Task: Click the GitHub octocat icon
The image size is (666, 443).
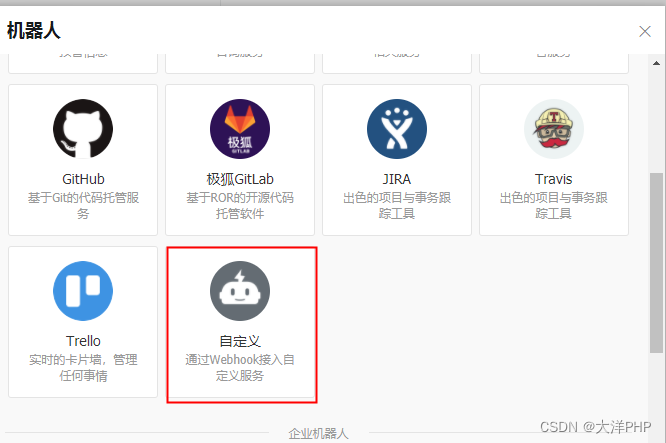Action: point(83,129)
